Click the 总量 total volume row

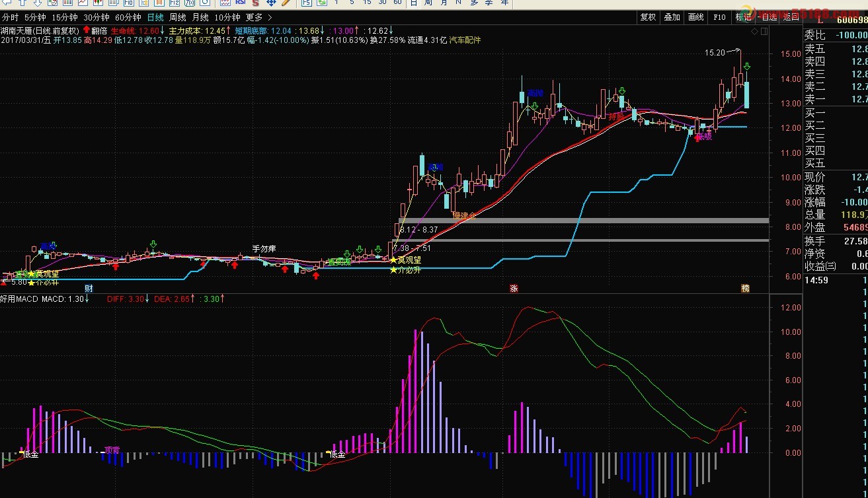(835, 215)
